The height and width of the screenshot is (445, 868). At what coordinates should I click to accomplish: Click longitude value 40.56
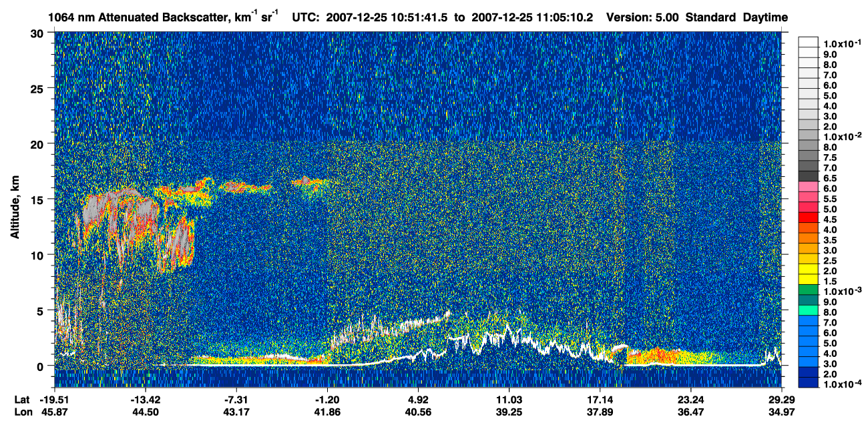point(418,412)
